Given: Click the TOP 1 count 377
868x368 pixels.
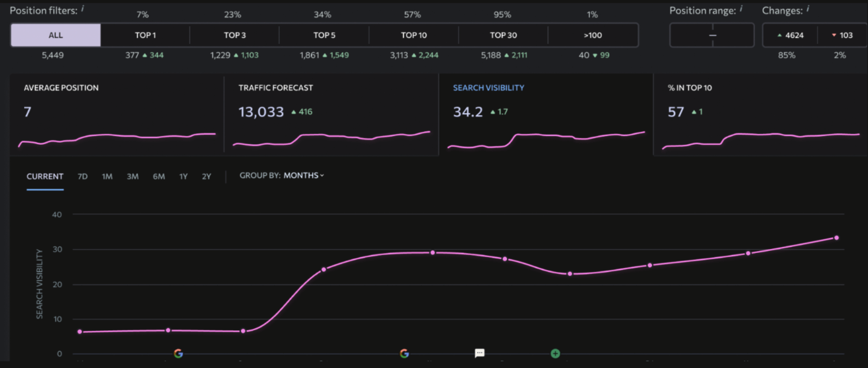Looking at the screenshot, I should coord(132,55).
